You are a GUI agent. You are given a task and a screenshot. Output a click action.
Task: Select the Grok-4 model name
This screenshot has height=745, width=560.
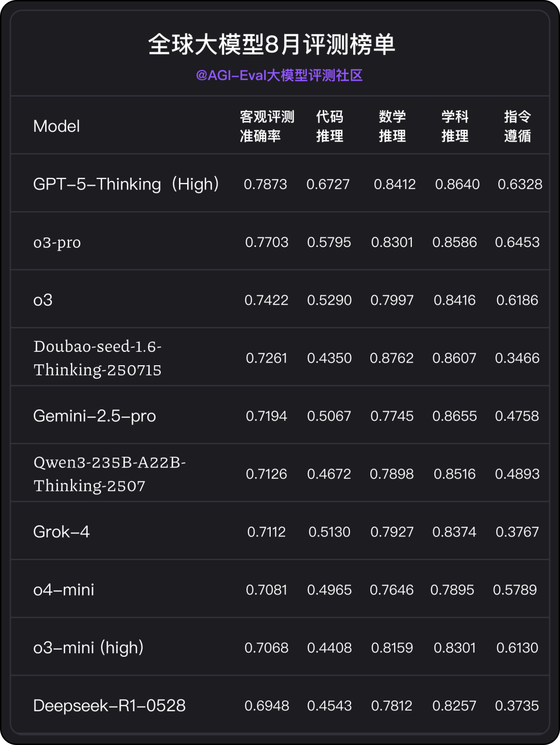(61, 532)
